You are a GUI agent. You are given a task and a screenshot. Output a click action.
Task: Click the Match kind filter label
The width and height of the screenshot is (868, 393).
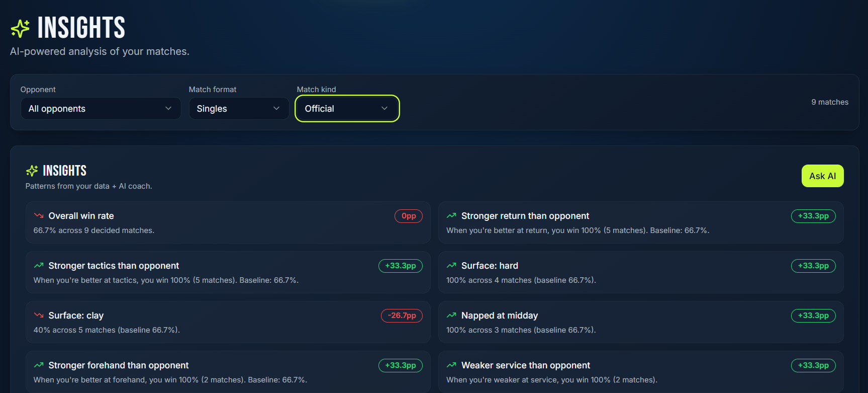tap(317, 90)
